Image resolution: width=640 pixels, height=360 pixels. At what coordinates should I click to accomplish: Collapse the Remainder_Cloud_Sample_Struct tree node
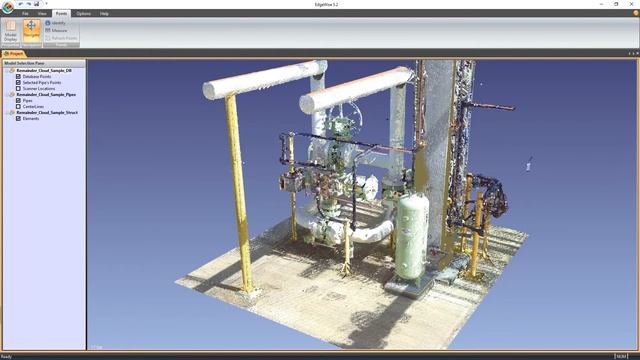[x=7, y=112]
